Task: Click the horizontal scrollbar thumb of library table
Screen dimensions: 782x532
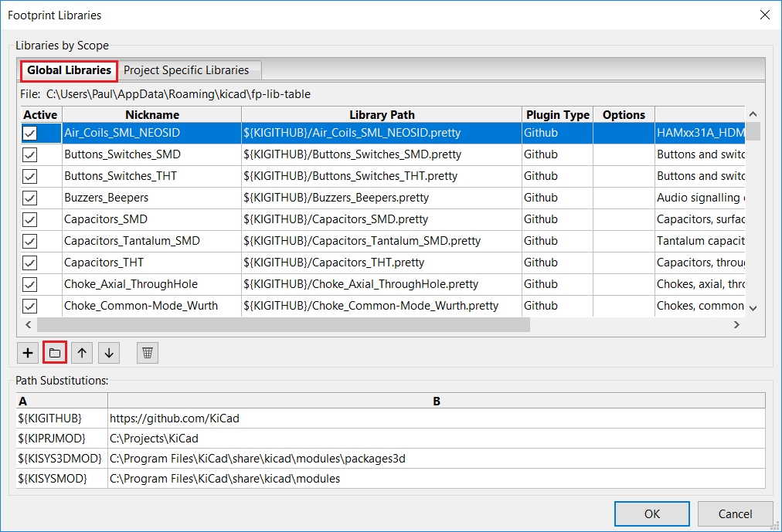Action: 284,325
